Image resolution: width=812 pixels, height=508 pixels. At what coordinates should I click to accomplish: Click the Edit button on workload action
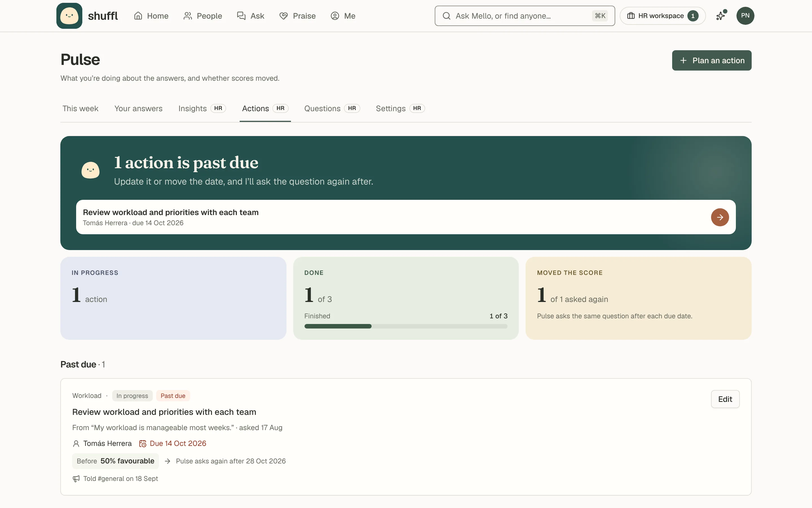point(725,399)
